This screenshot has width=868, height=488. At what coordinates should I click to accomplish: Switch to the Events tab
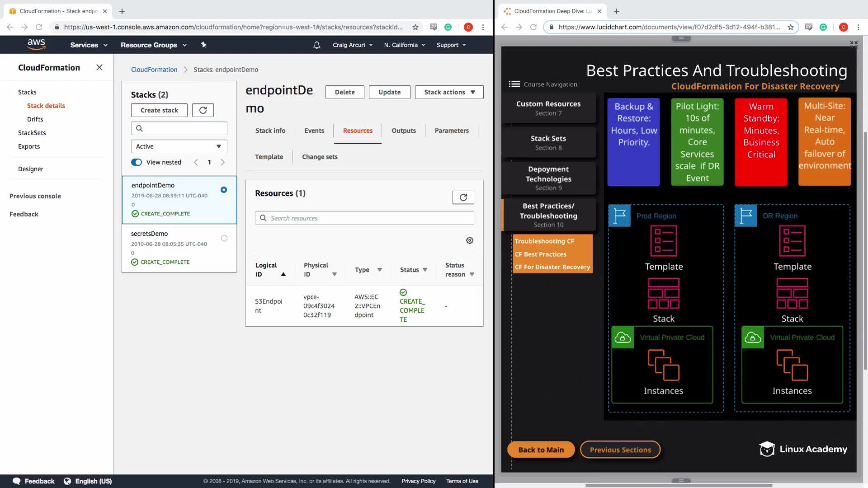(x=314, y=131)
